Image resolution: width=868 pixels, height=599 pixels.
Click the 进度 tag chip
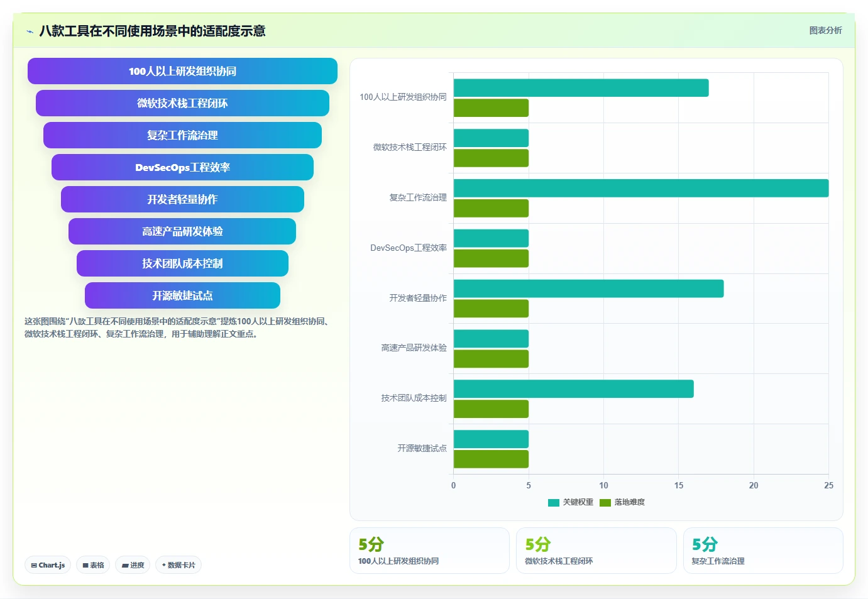click(x=133, y=565)
